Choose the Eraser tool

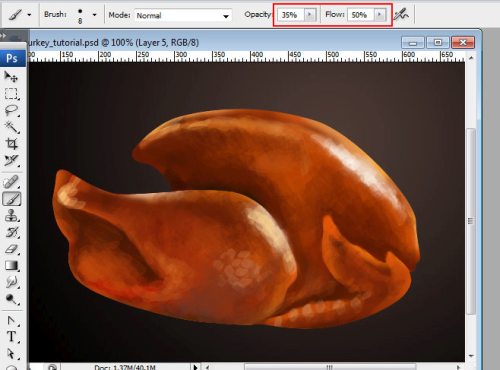11,249
